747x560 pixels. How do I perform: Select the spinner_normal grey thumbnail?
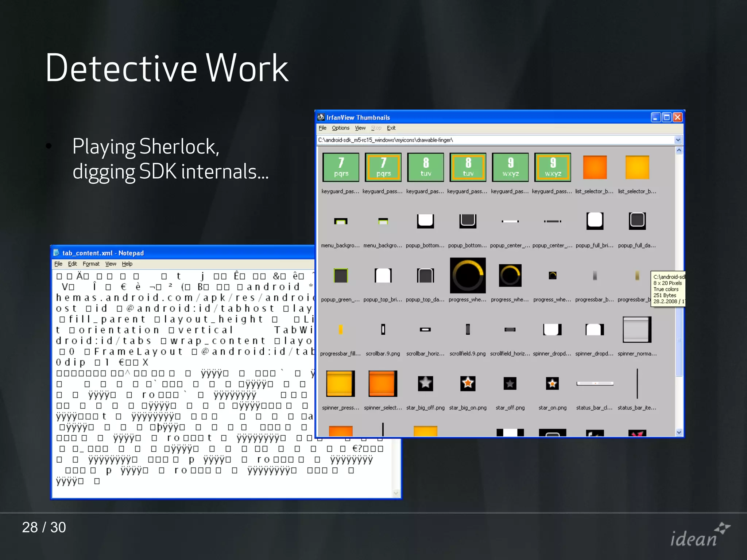pos(637,330)
